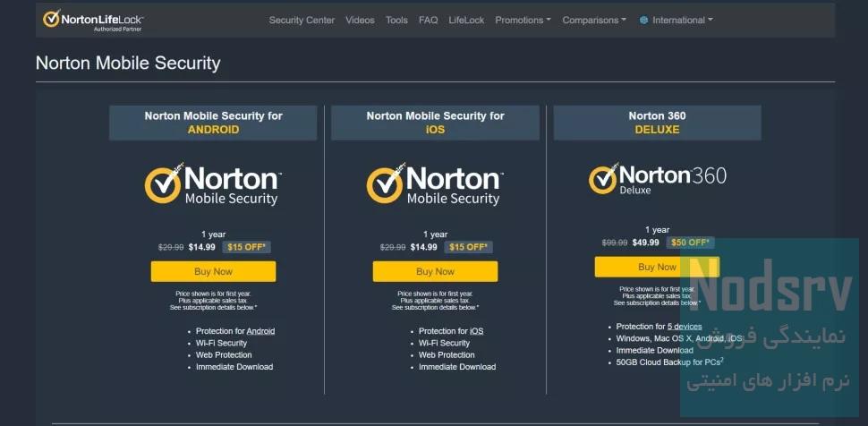This screenshot has width=868, height=426.
Task: Expand the Promotions dropdown menu
Action: pyautogui.click(x=523, y=20)
